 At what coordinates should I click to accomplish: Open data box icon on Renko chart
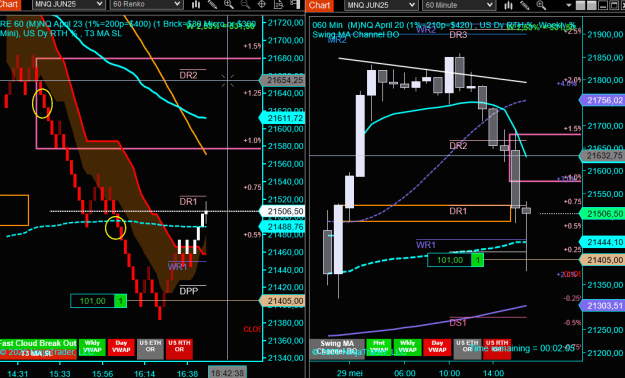(279, 5)
